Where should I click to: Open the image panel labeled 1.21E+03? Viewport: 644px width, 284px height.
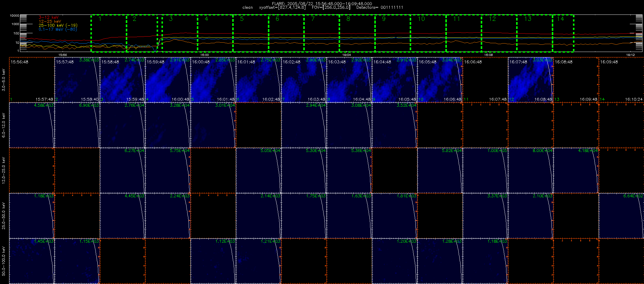point(259,261)
